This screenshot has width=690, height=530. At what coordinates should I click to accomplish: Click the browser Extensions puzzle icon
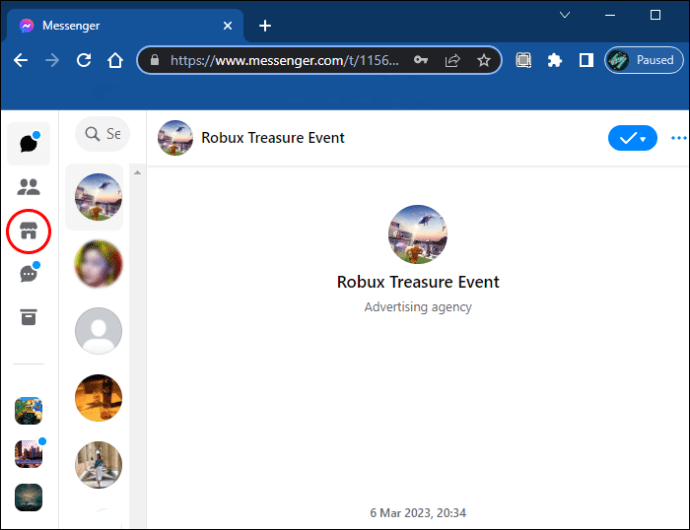click(x=554, y=60)
